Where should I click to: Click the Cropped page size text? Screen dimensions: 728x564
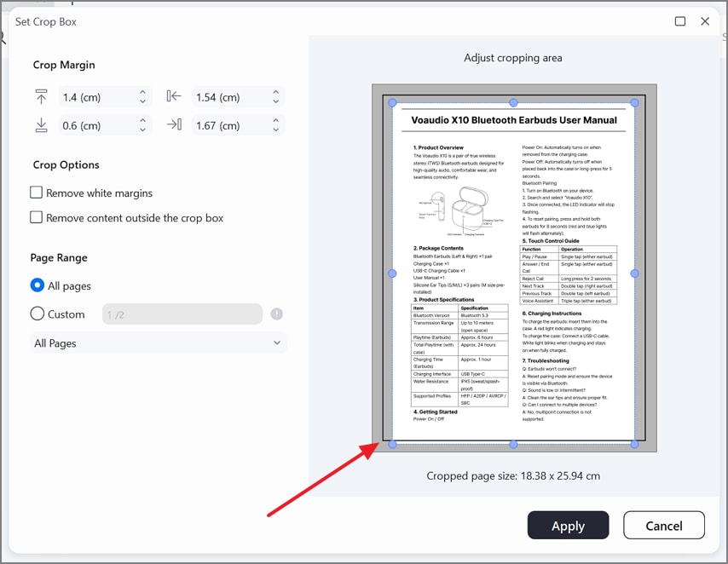[513, 475]
